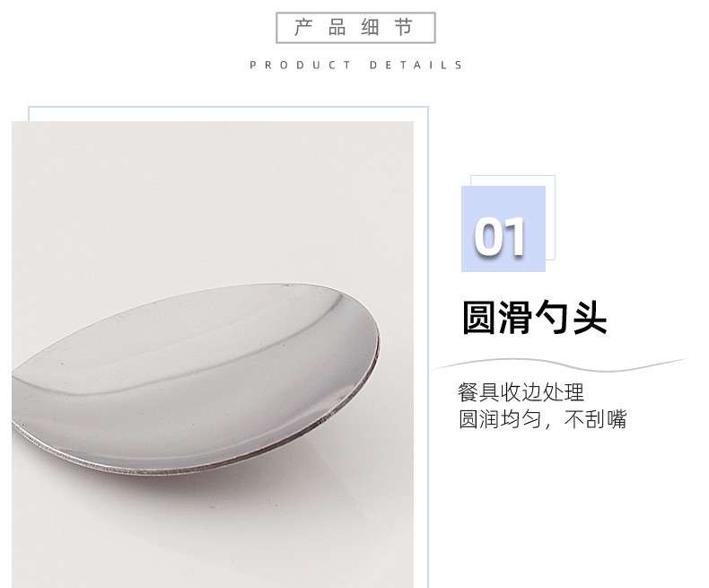Open the spoon head close-up photo

tap(213, 355)
